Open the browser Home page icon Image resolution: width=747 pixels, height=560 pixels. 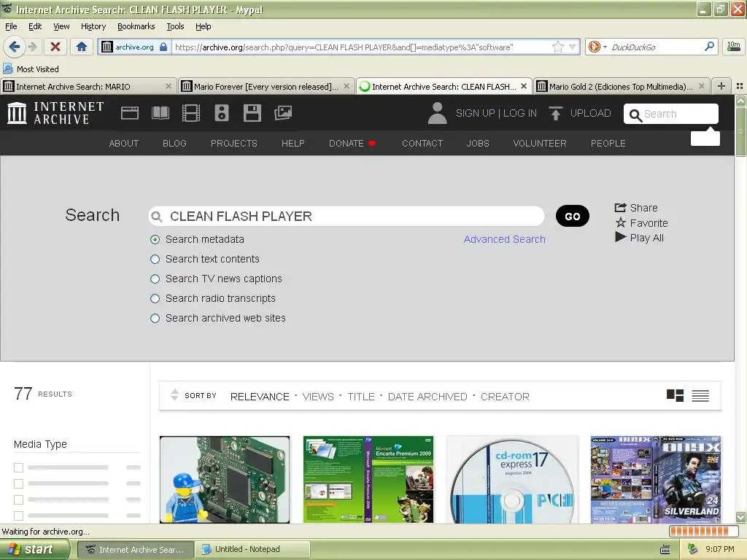coord(82,47)
